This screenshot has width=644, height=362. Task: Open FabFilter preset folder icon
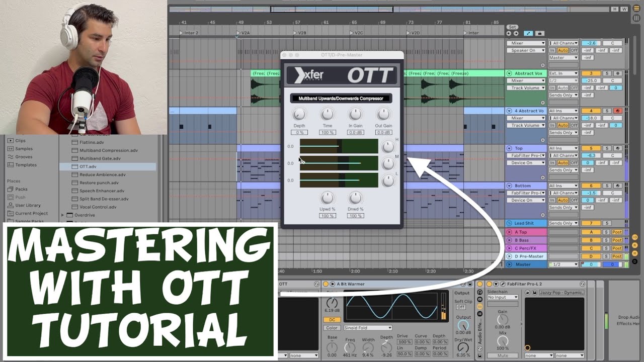tap(528, 293)
